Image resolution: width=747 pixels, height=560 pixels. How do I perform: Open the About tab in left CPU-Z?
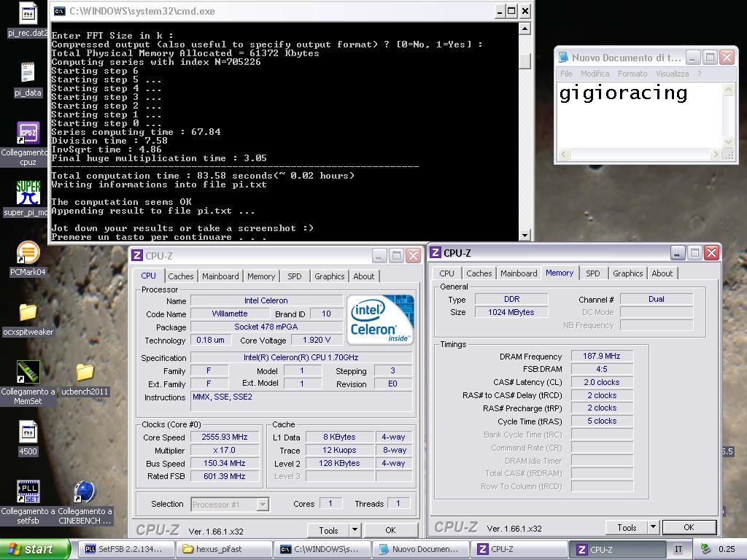click(x=363, y=276)
